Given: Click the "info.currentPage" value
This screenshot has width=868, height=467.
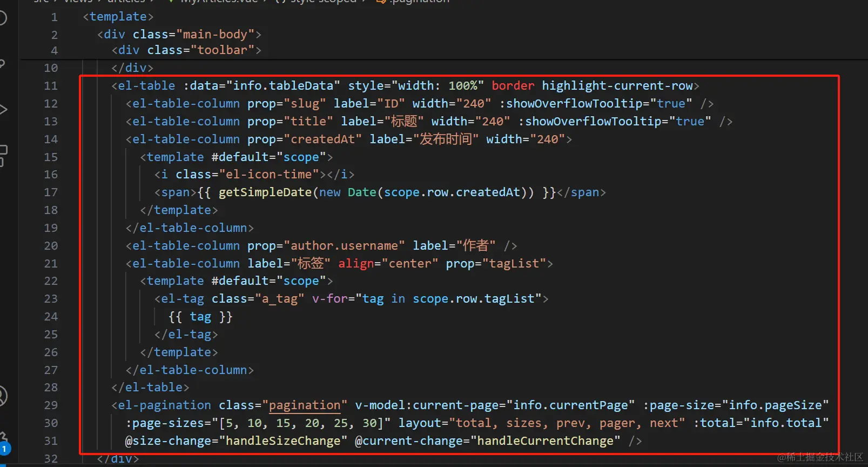Looking at the screenshot, I should tap(570, 405).
